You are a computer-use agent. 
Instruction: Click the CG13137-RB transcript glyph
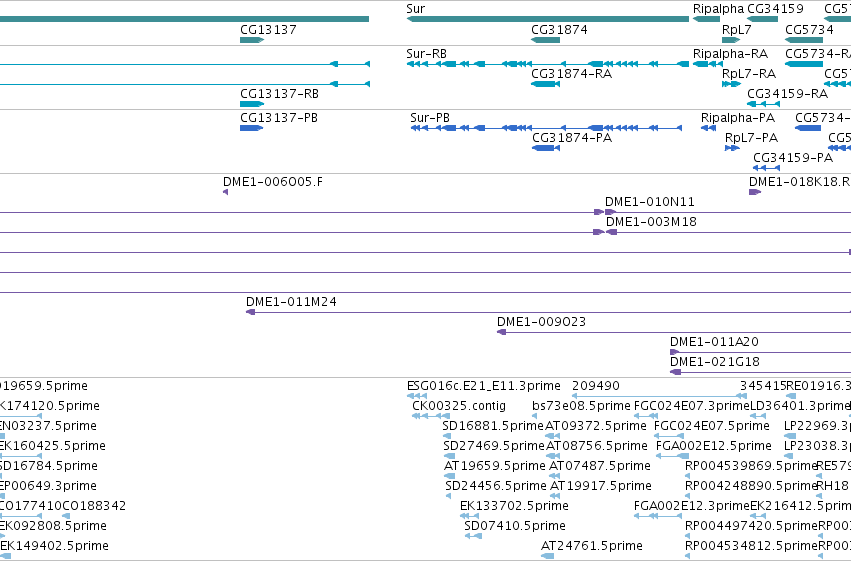(x=252, y=104)
